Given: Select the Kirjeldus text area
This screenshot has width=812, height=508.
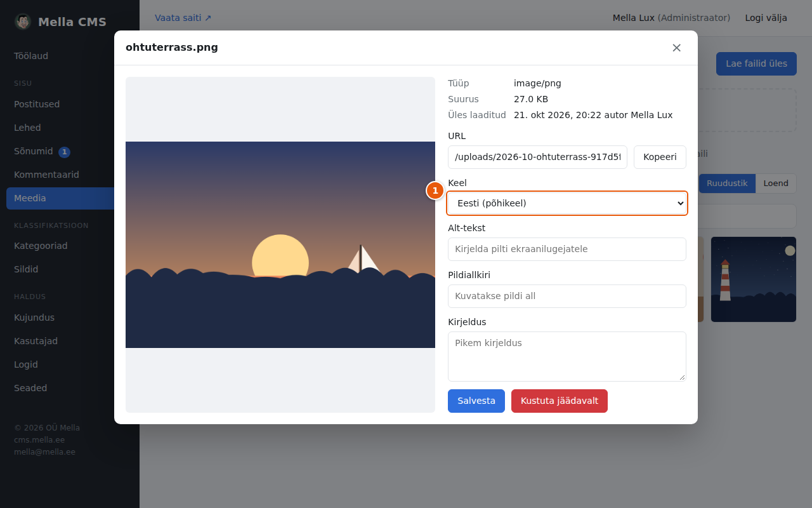Looking at the screenshot, I should coord(567,356).
